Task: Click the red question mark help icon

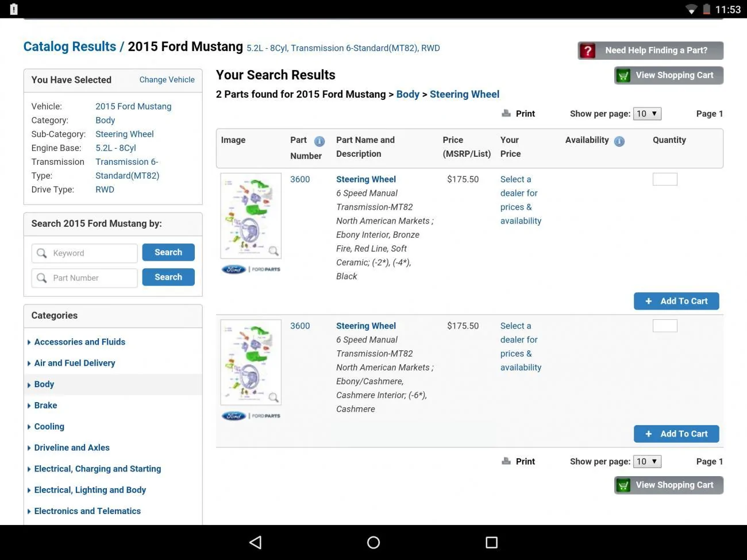Action: 587,51
